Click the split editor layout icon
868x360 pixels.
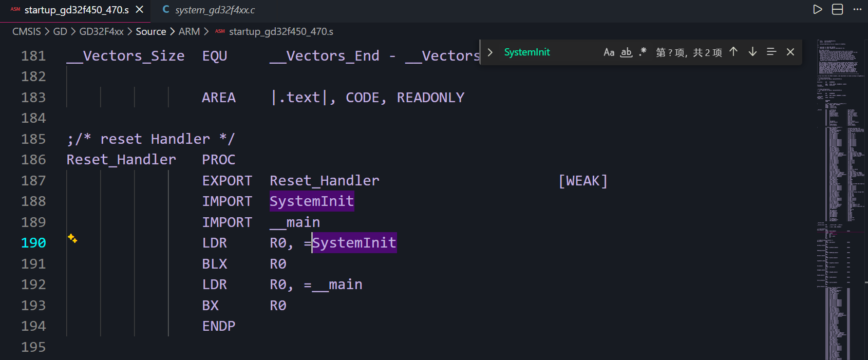pyautogui.click(x=837, y=9)
